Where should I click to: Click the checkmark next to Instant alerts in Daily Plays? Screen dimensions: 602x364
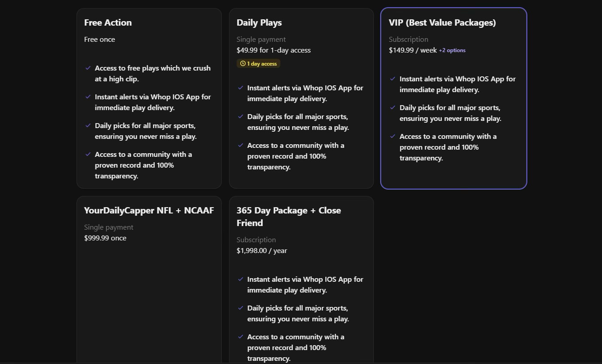[240, 88]
